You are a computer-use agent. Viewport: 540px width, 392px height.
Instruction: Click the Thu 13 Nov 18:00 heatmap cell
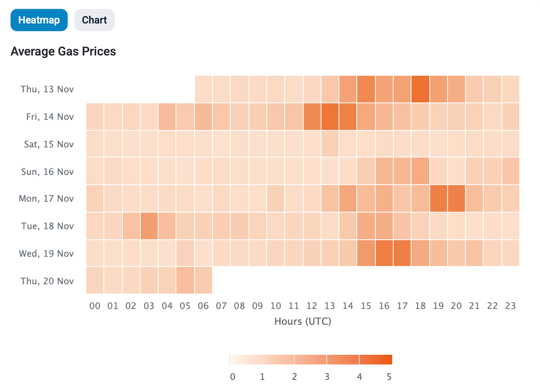coord(420,89)
